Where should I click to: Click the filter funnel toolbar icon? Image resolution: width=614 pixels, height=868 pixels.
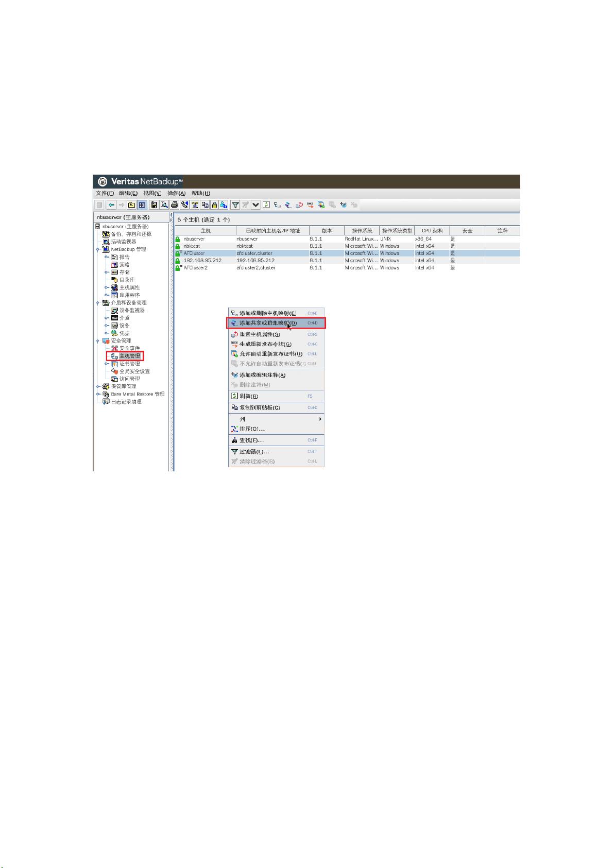235,205
